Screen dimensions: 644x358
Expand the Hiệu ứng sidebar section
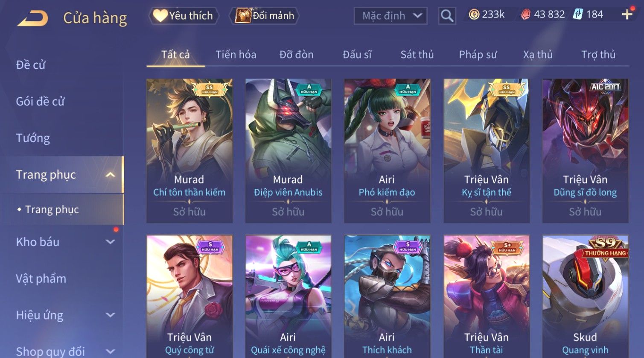point(110,315)
